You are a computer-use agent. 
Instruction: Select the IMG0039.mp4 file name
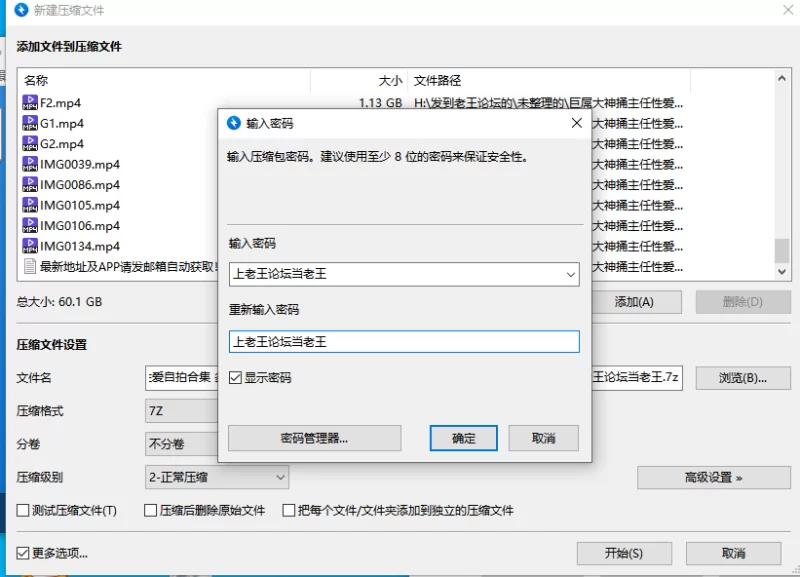pyautogui.click(x=80, y=164)
